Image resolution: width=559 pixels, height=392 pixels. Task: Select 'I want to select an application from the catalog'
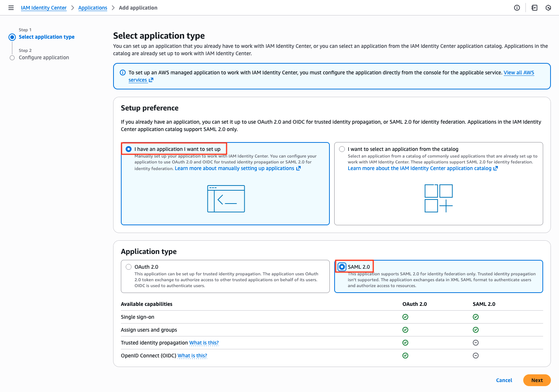(x=342, y=149)
